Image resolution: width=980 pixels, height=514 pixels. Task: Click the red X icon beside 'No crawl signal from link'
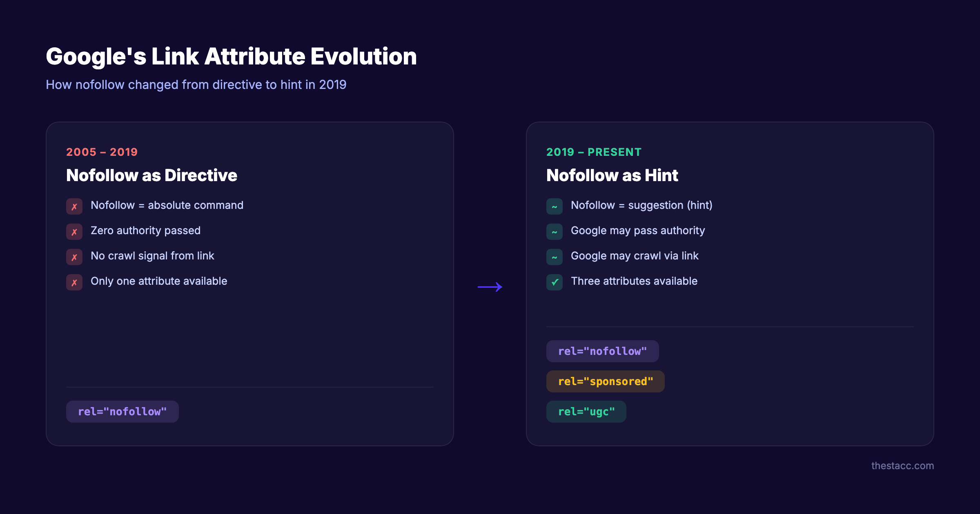click(x=74, y=257)
